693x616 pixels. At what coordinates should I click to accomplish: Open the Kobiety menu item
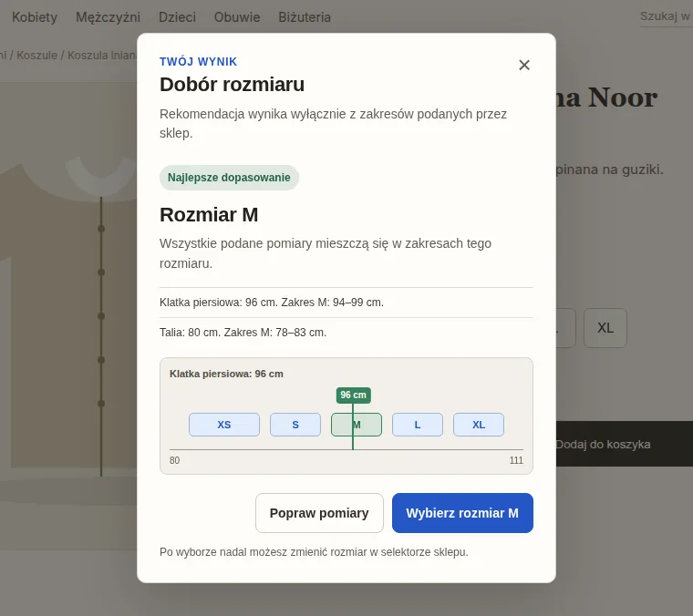[x=35, y=17]
